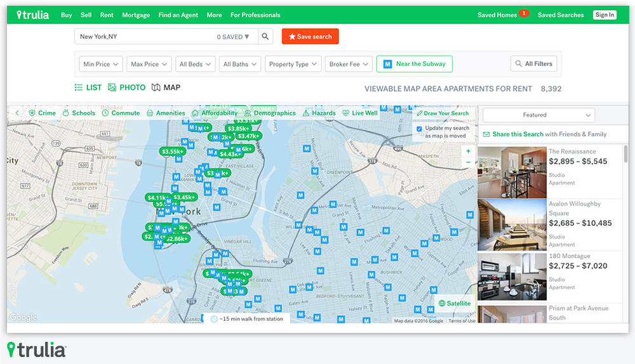Uncheck Update my search as map moved
Image resolution: width=635 pixels, height=364 pixels.
419,129
